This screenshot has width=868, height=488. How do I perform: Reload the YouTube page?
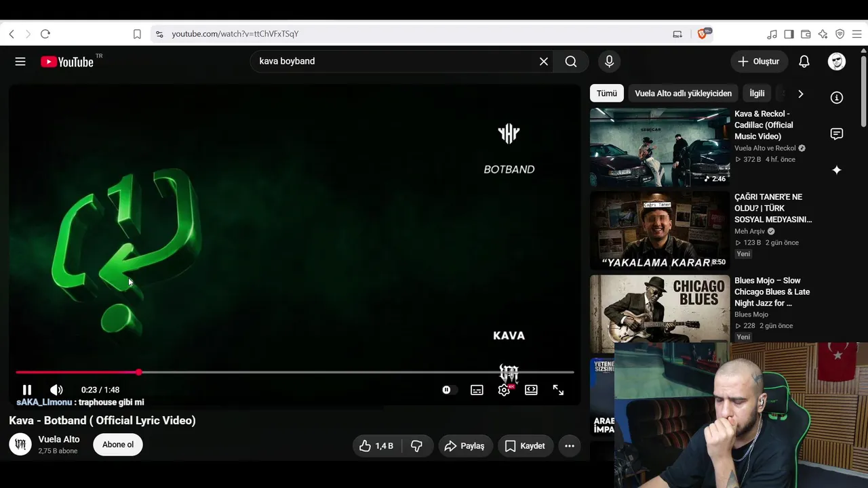(x=45, y=34)
